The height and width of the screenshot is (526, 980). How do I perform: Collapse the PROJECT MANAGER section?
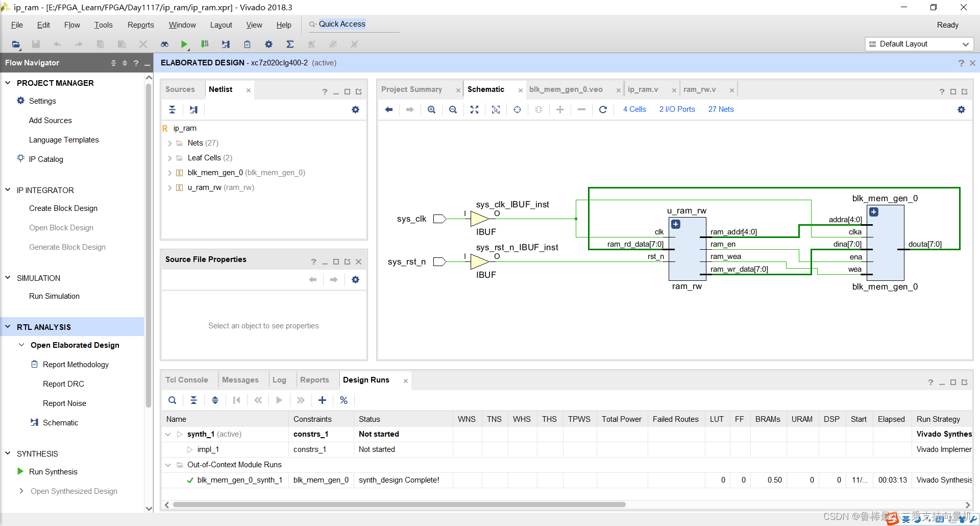pyautogui.click(x=8, y=83)
